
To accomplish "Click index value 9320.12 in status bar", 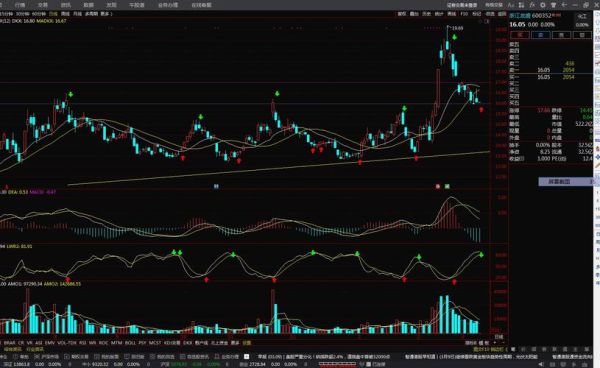I will pyautogui.click(x=100, y=364).
